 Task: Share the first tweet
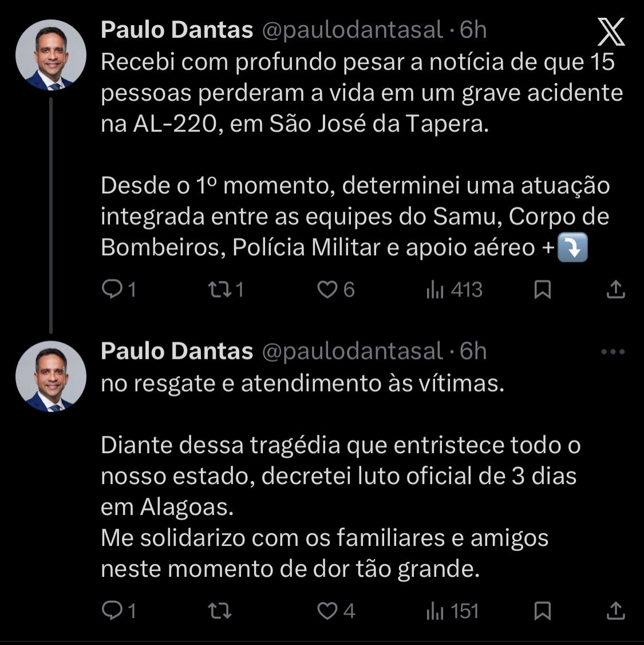tap(615, 290)
